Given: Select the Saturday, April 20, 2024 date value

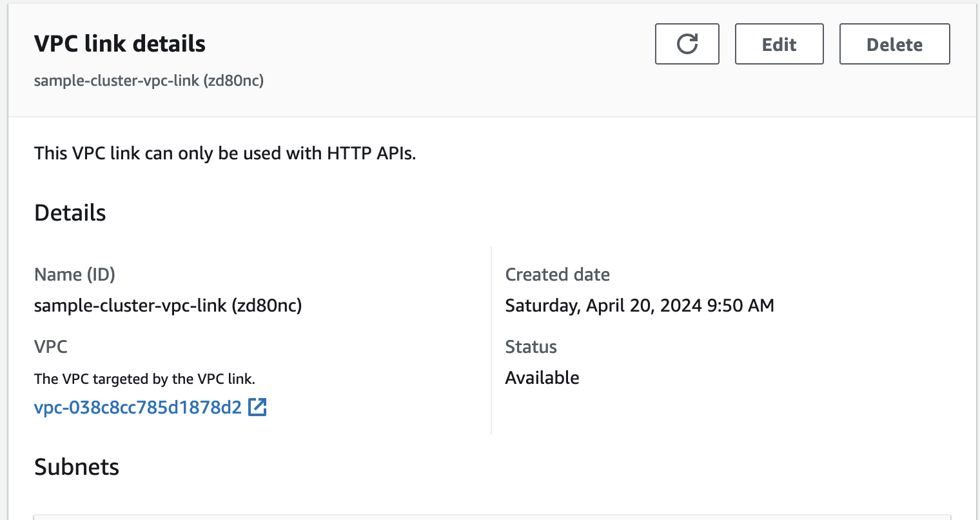Looking at the screenshot, I should pos(639,305).
